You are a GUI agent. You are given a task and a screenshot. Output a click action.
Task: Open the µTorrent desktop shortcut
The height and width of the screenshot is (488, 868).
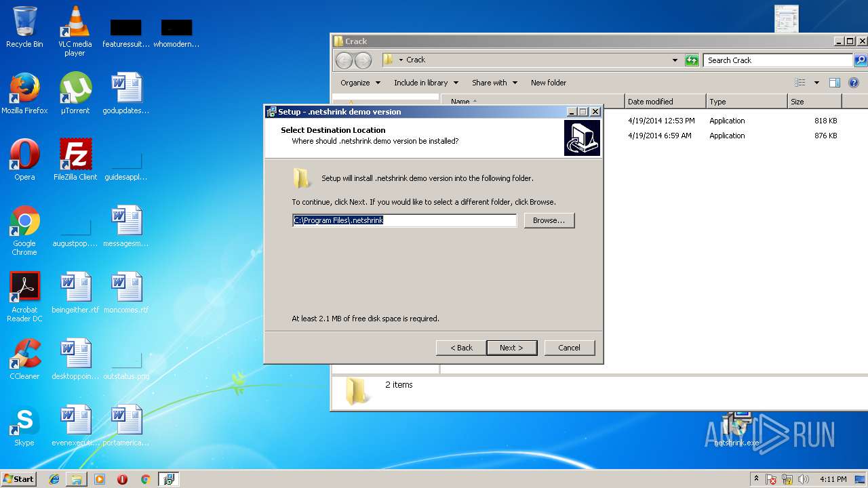click(x=75, y=94)
